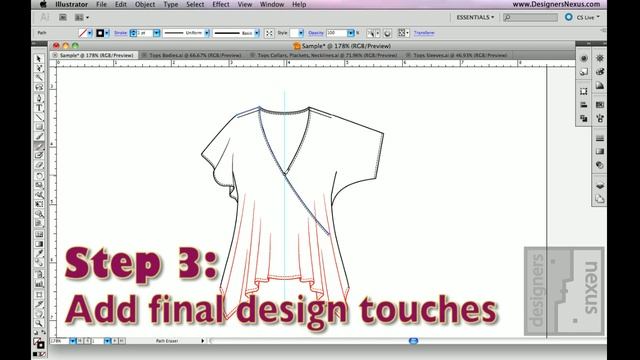Open the Swatches panel icon
Screen dimensions: 640x360
[600, 105]
